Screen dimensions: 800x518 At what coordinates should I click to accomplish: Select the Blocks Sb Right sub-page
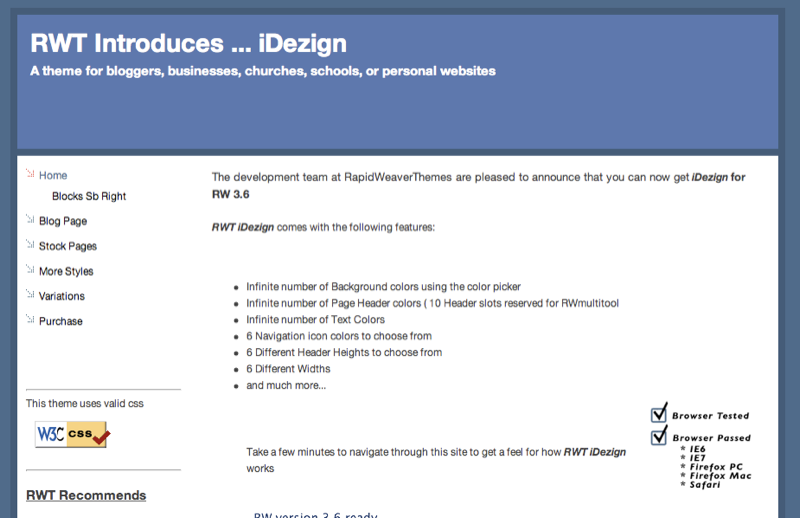(89, 196)
